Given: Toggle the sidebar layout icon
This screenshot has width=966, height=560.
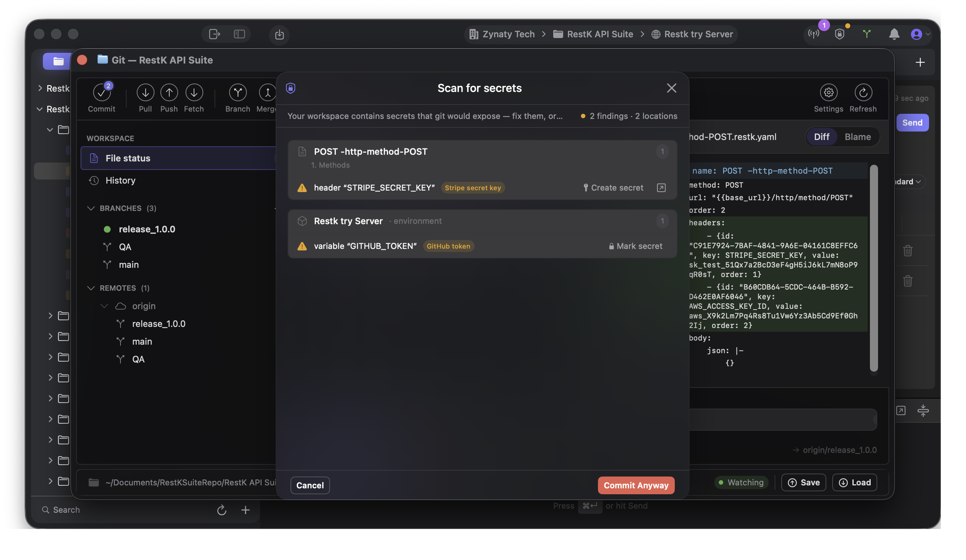Looking at the screenshot, I should [239, 34].
